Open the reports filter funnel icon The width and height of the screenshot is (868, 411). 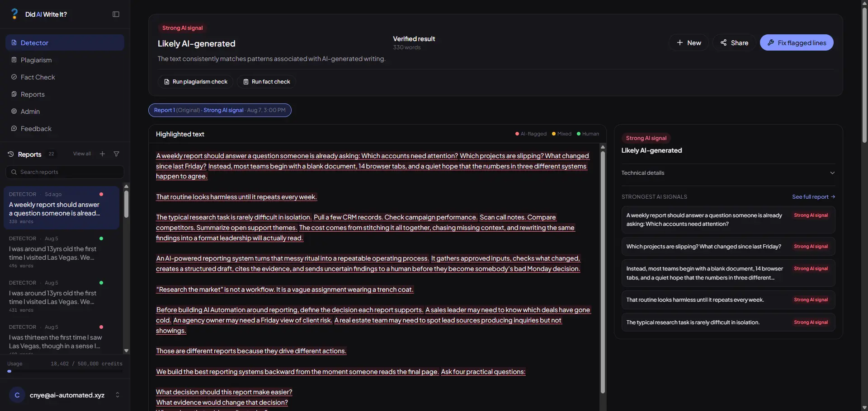tap(117, 154)
